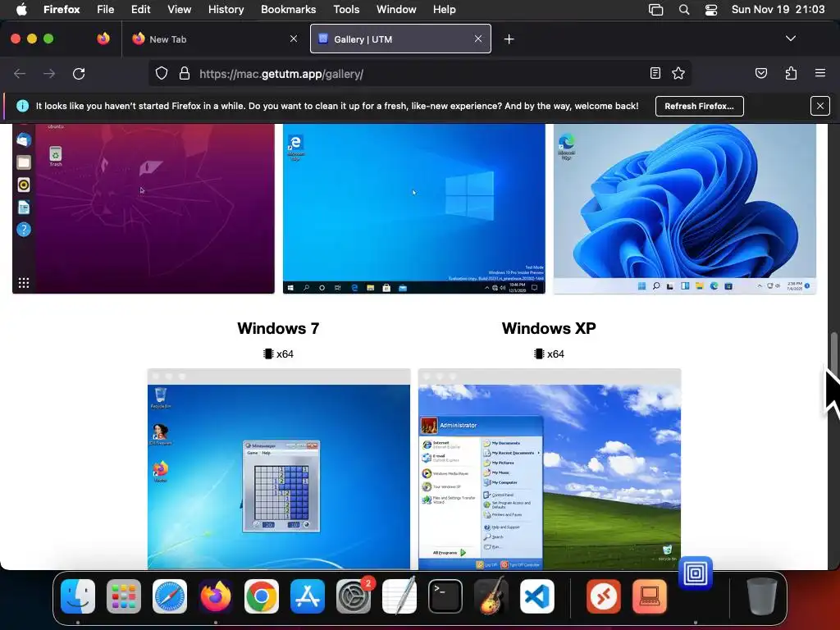Dismiss the Firefox refresh notification bar

(x=820, y=106)
